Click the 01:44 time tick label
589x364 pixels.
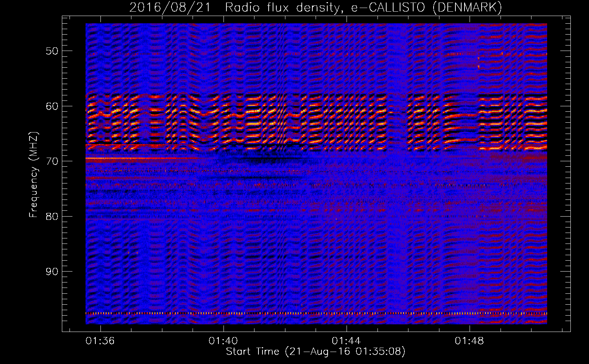(346, 341)
